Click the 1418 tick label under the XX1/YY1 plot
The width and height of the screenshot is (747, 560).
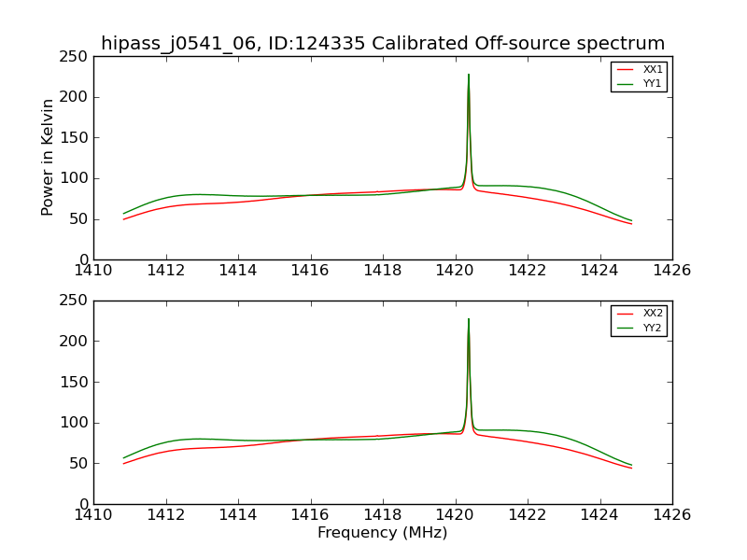tap(383, 271)
